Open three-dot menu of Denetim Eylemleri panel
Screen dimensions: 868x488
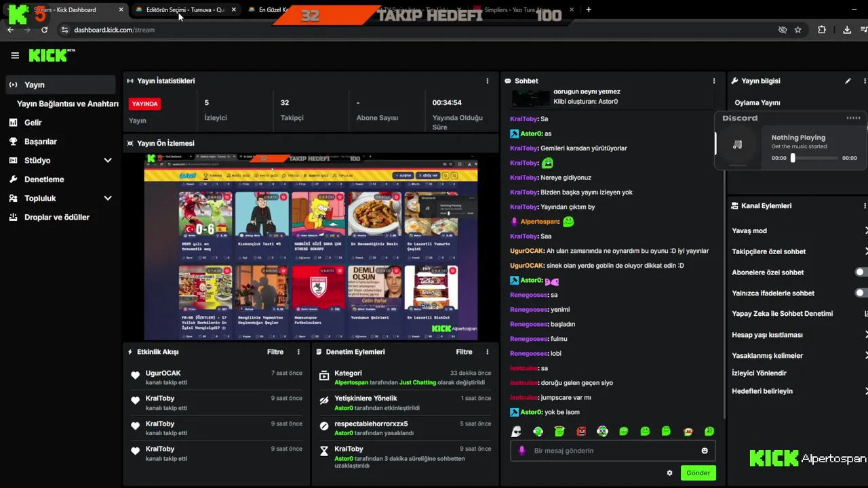[x=487, y=352]
